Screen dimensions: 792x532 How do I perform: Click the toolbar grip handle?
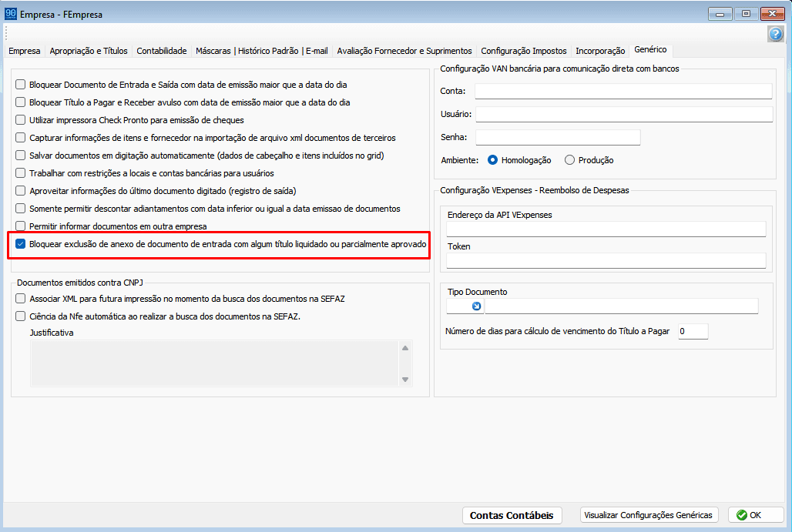[x=6, y=34]
